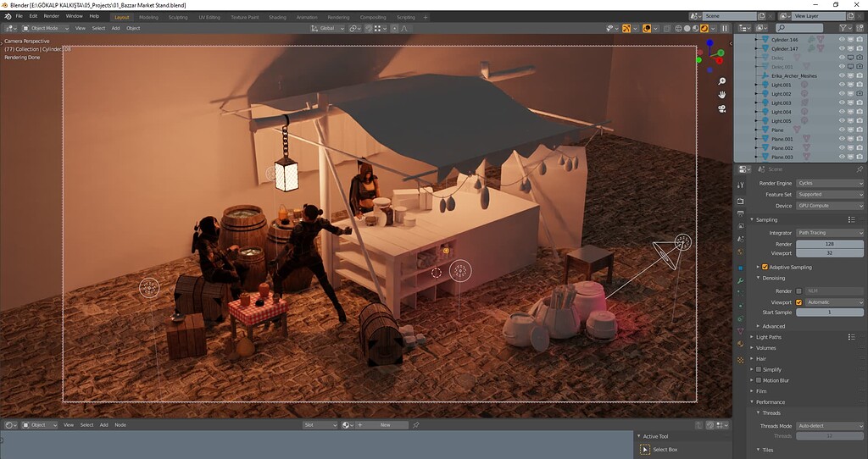Viewport: 868px width, 459px height.
Task: Click the outliner search field
Action: 798,28
